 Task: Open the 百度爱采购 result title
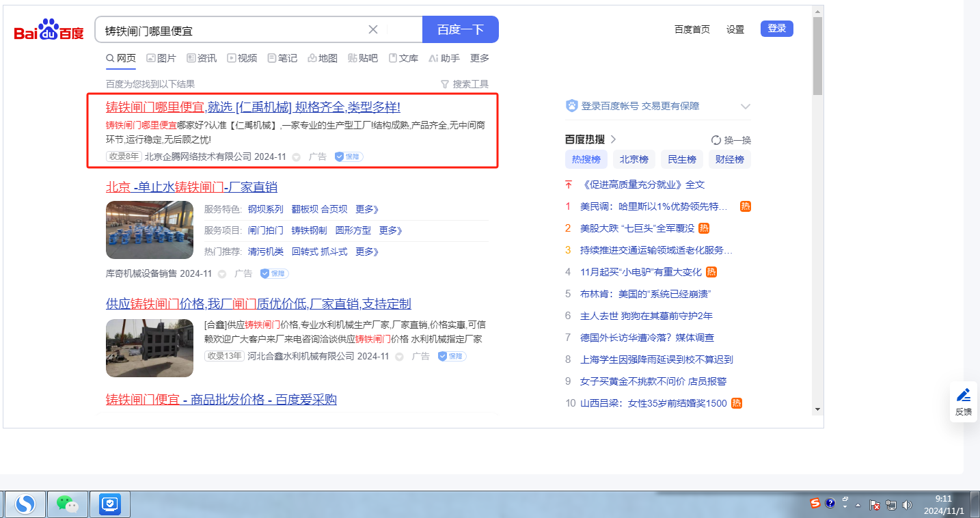coord(221,400)
